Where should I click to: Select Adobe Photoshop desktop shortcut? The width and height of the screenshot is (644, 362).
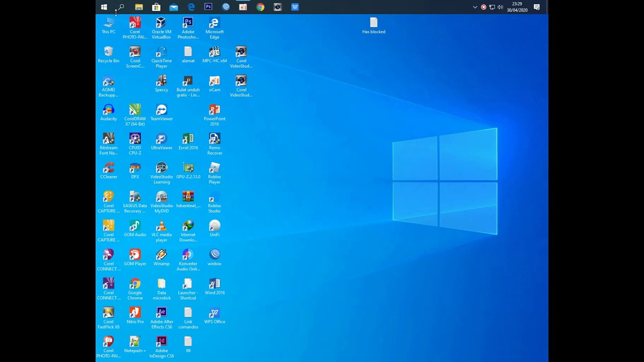(x=188, y=28)
